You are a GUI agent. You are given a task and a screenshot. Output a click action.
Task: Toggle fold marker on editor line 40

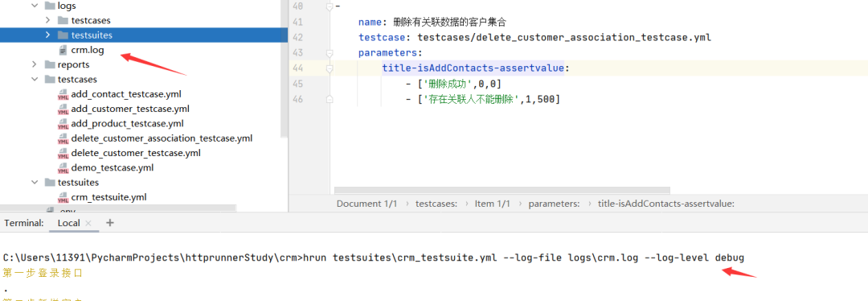click(x=330, y=6)
